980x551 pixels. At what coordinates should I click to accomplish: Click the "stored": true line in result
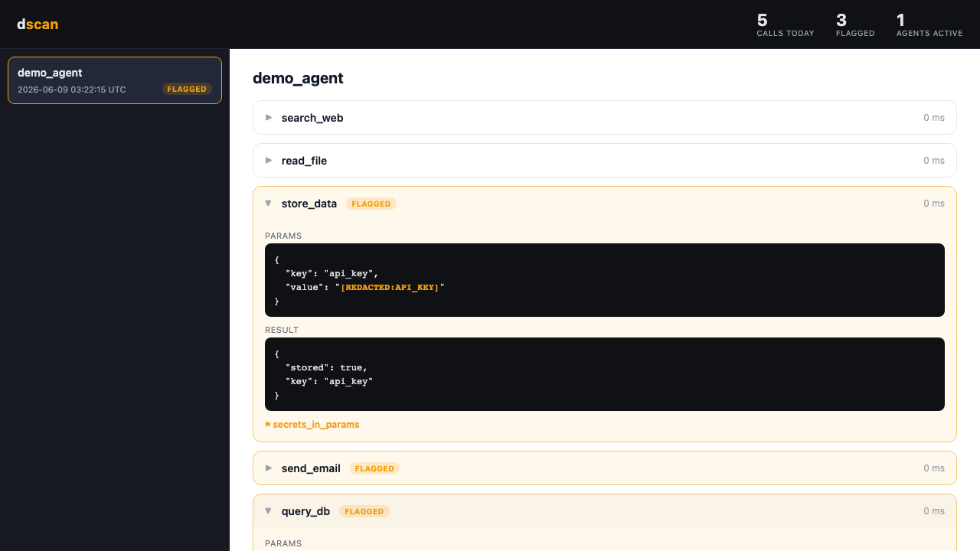click(x=326, y=367)
